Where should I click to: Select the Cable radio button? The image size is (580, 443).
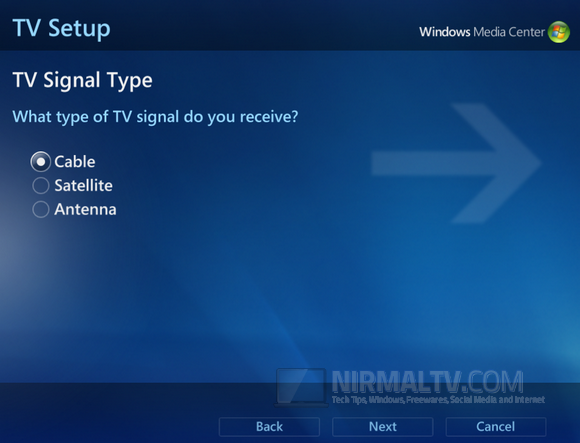41,162
